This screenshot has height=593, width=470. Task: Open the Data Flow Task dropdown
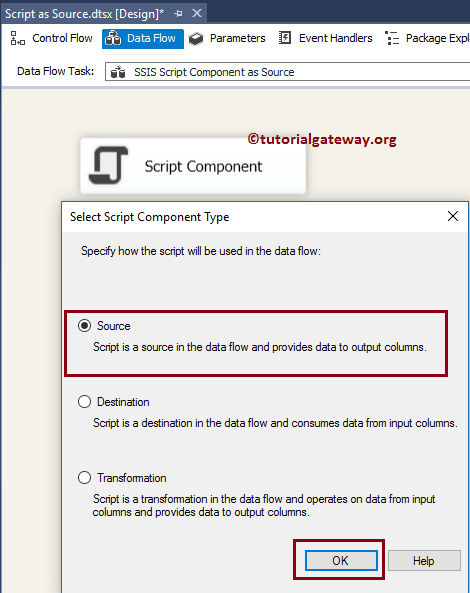(x=287, y=72)
